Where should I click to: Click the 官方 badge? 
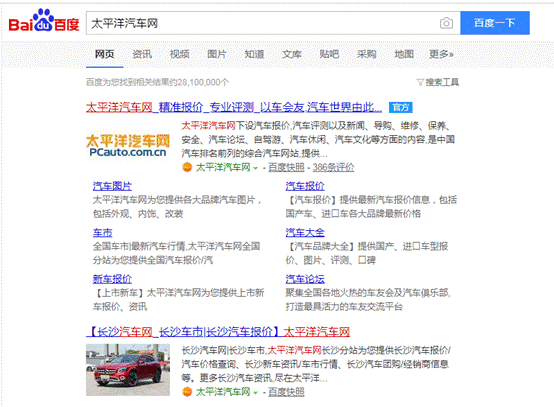[401, 107]
